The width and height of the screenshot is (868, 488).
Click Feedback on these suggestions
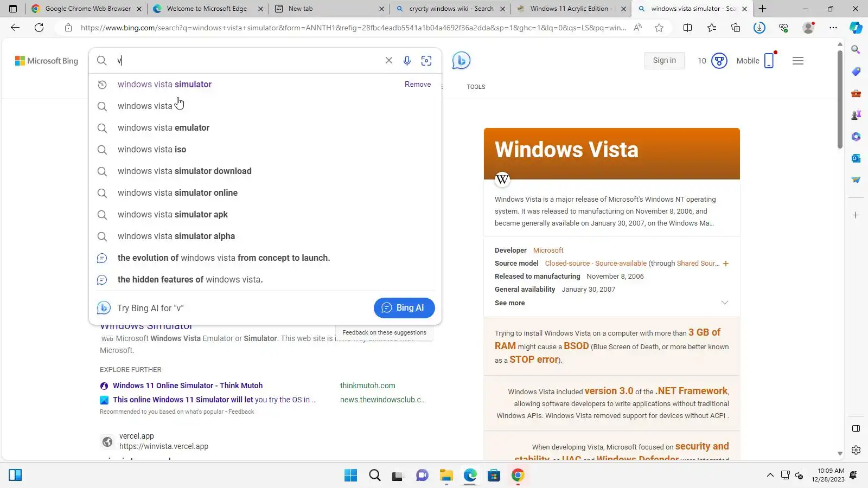tap(384, 333)
